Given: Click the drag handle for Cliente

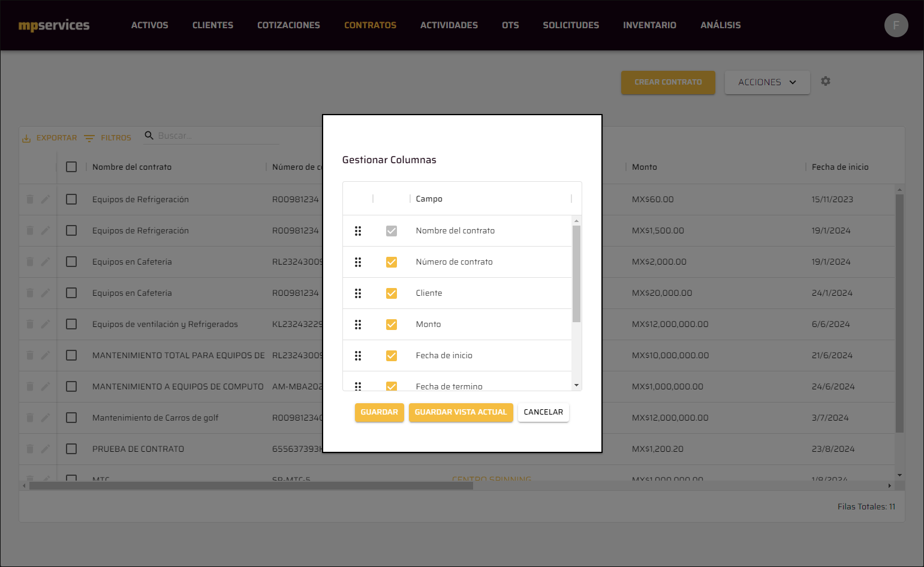Looking at the screenshot, I should (358, 293).
